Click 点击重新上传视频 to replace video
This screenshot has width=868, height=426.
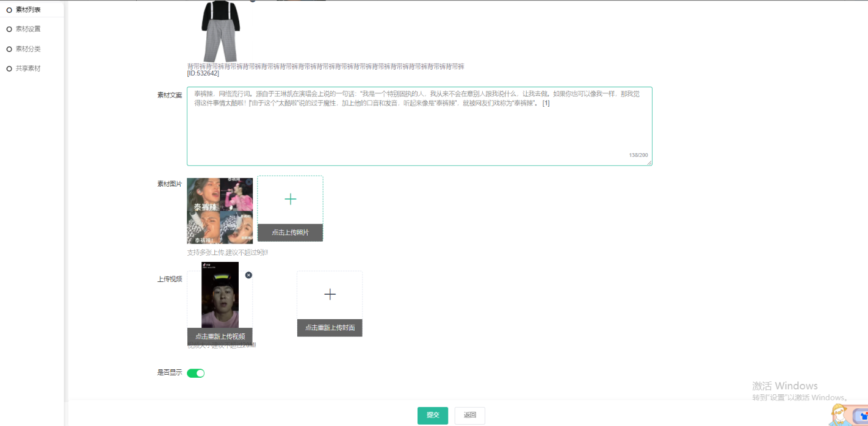(220, 336)
